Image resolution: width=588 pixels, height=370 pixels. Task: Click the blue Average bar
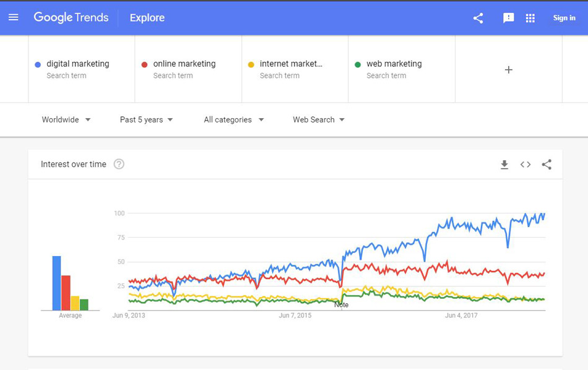point(56,283)
